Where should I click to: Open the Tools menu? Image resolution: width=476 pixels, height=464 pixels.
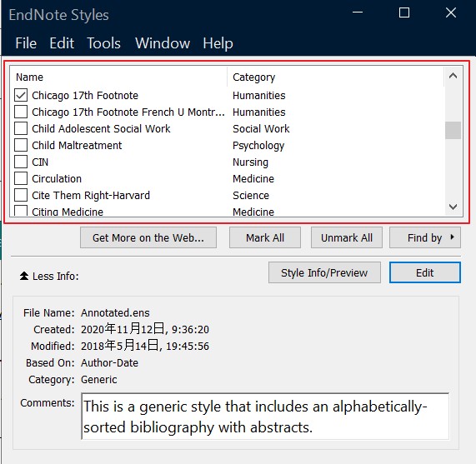104,43
